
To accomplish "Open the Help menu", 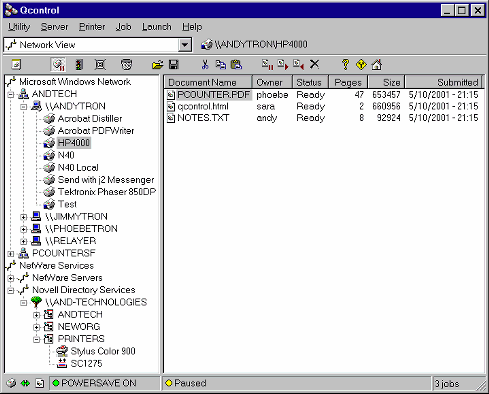I will 192,27.
